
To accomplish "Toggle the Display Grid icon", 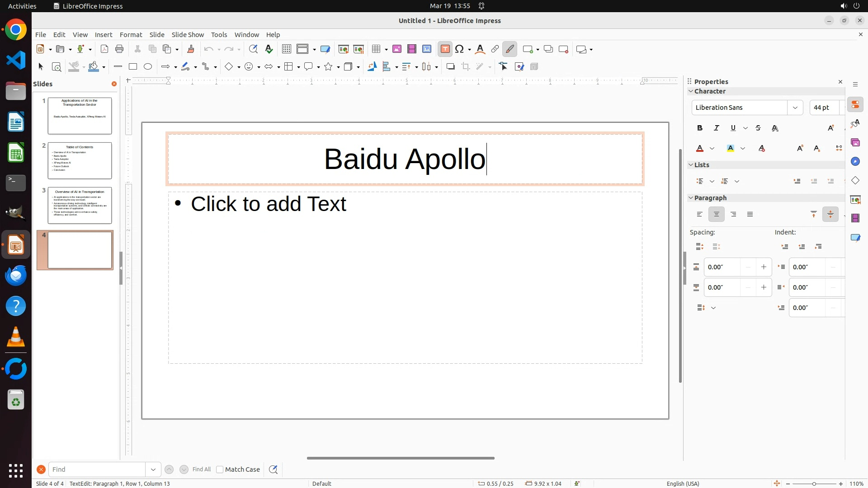I will tap(286, 49).
